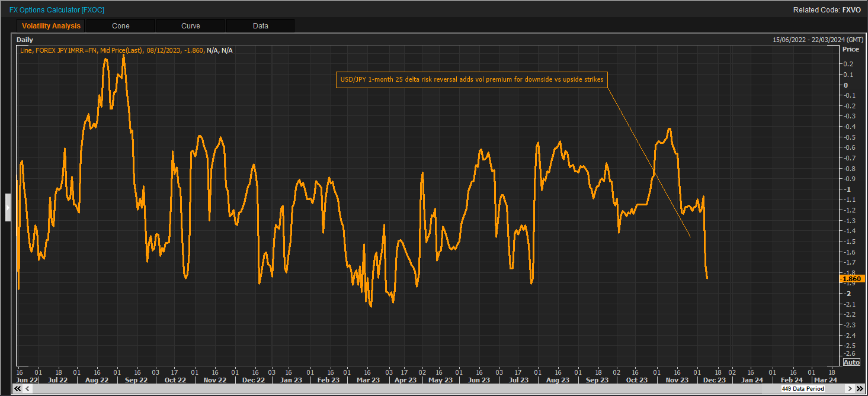Open the Cone tab
Image resolution: width=868 pixels, height=396 pixels.
pyautogui.click(x=120, y=26)
